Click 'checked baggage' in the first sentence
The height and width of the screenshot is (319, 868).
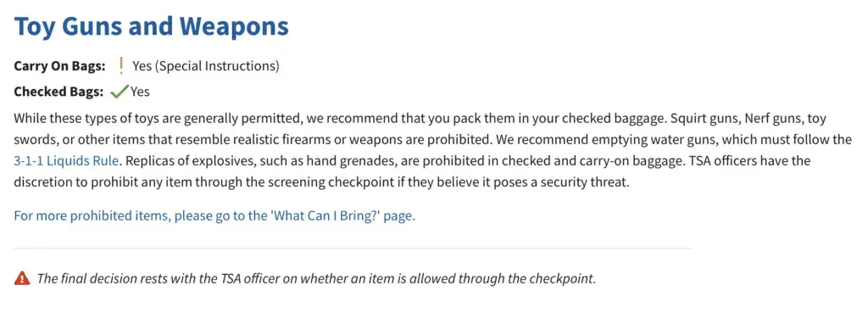623,119
